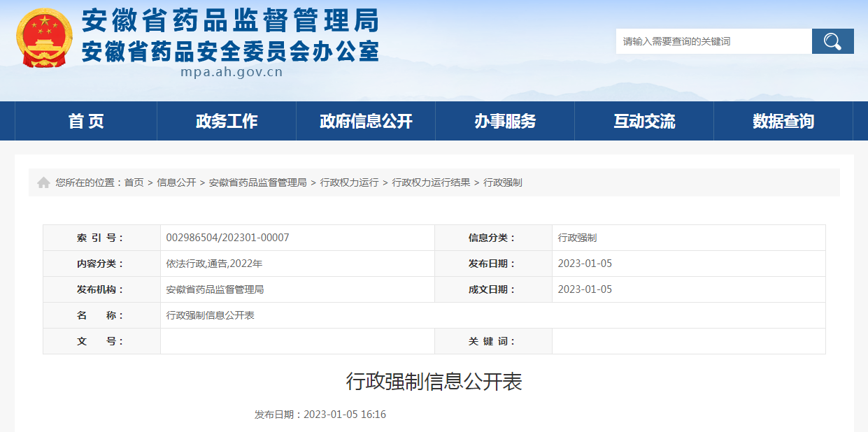Open the 政务工作 navigation menu
This screenshot has width=868, height=432.
click(227, 121)
